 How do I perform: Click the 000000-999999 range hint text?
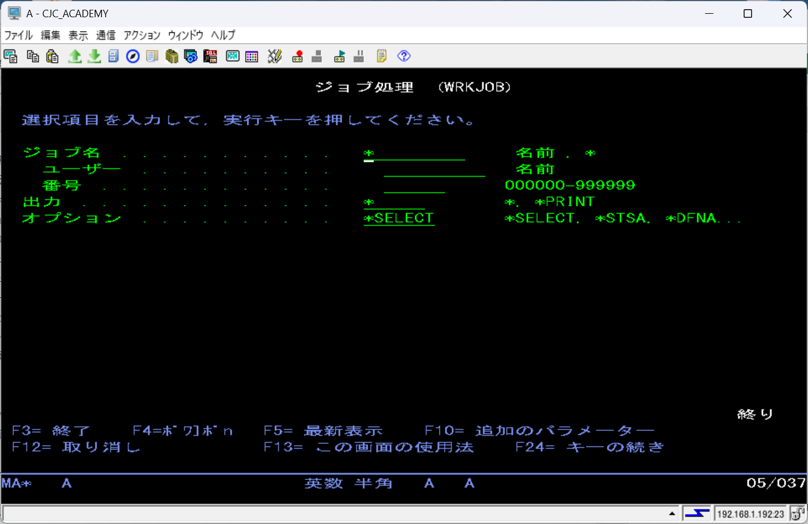570,185
